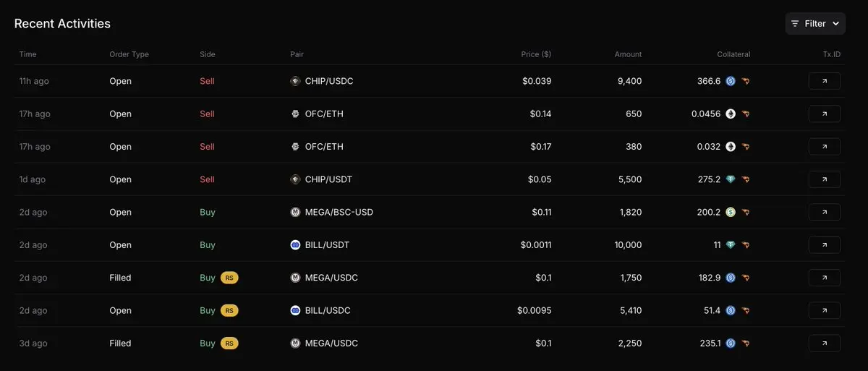Click the BILL token icon for BILL/USDT
This screenshot has width=868, height=371.
[295, 245]
